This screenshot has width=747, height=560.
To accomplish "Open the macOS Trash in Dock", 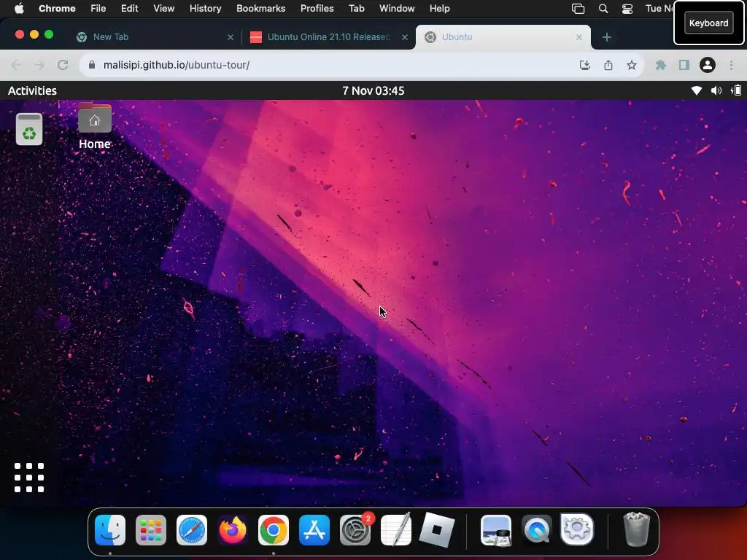I will pyautogui.click(x=636, y=529).
